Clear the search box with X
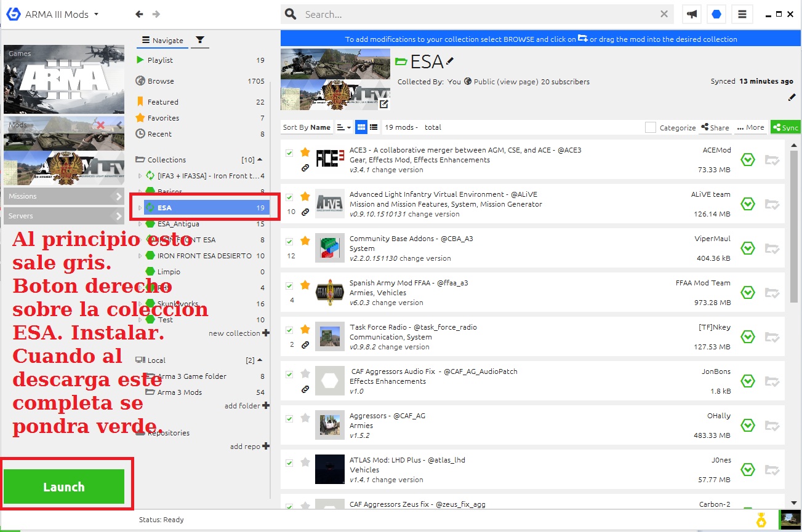The image size is (802, 532). point(664,14)
